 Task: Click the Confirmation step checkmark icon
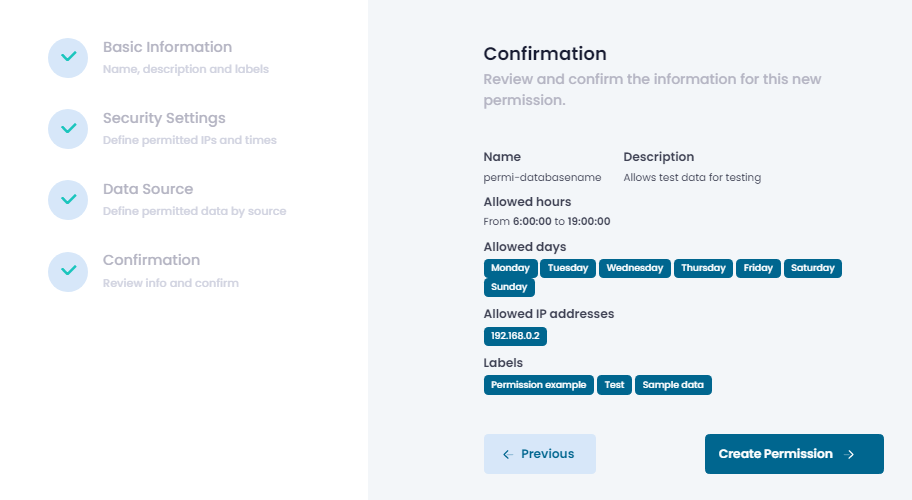click(x=68, y=270)
